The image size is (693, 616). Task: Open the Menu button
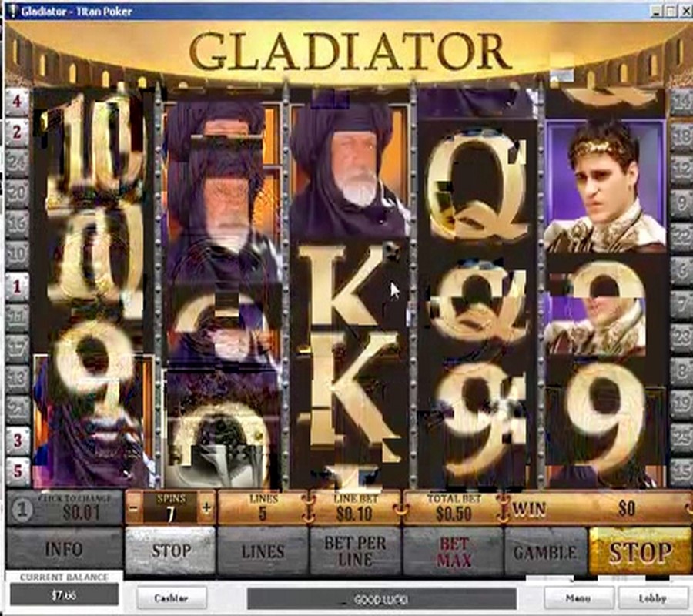click(578, 598)
